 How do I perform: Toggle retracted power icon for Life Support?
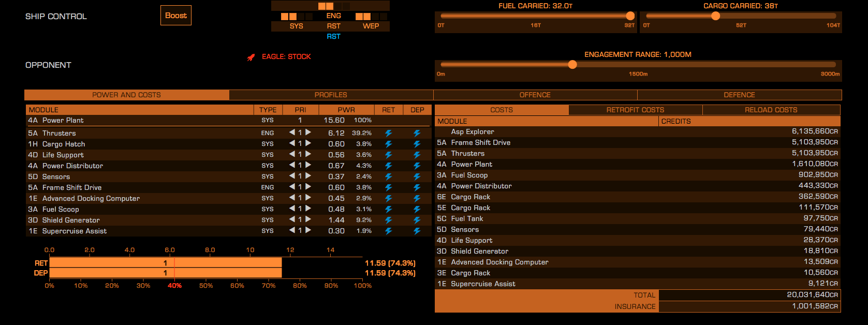coord(388,155)
